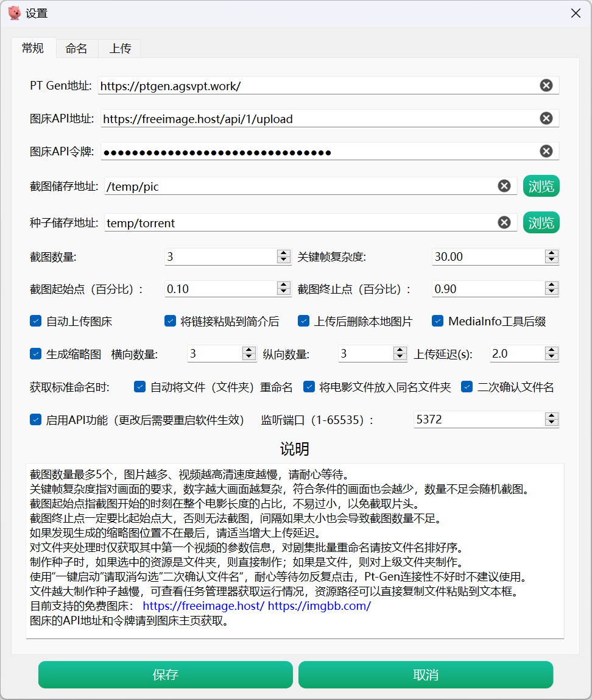Decrease 截图数量 value
Image resolution: width=592 pixels, height=700 pixels.
click(x=283, y=260)
